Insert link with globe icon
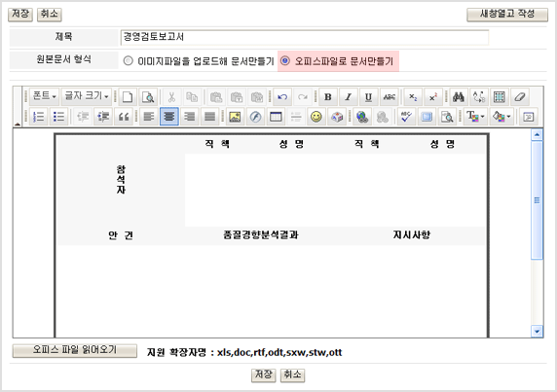The width and height of the screenshot is (557, 392). 362,117
